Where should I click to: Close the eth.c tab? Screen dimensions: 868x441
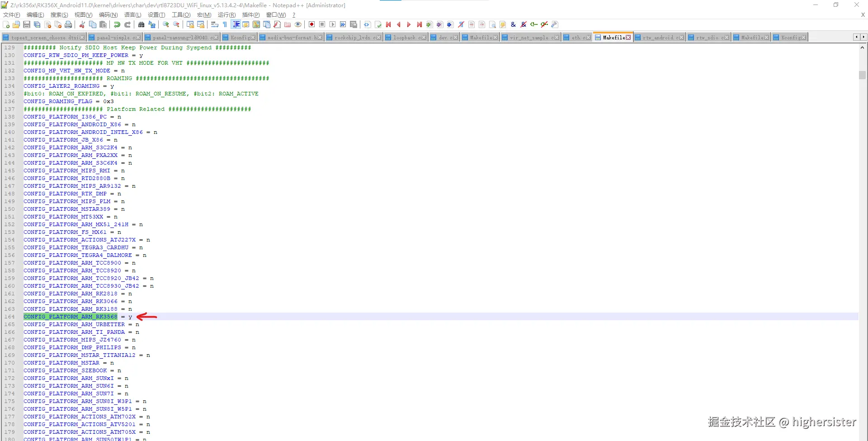[x=588, y=38]
